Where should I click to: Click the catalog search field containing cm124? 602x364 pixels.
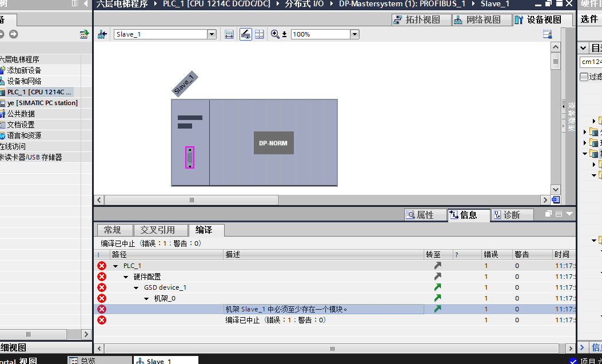click(x=591, y=62)
